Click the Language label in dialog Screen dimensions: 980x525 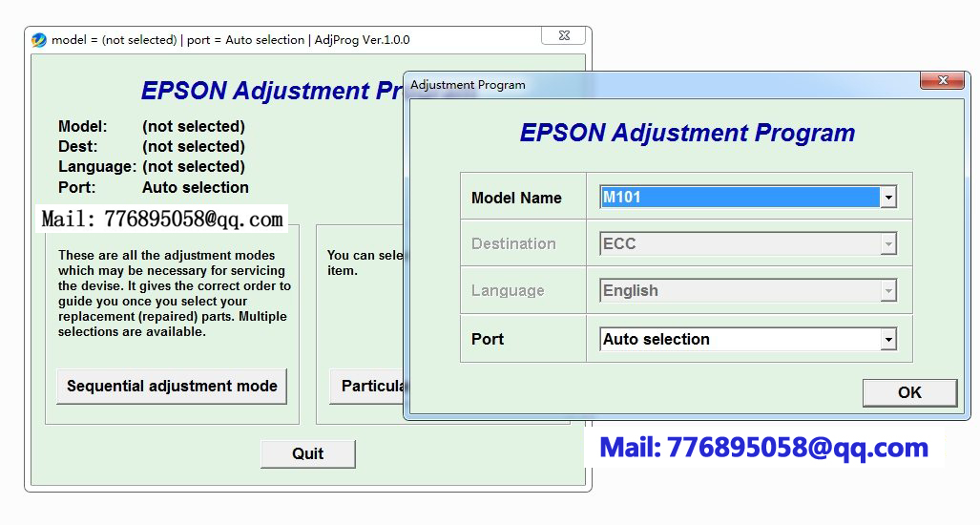tap(508, 290)
